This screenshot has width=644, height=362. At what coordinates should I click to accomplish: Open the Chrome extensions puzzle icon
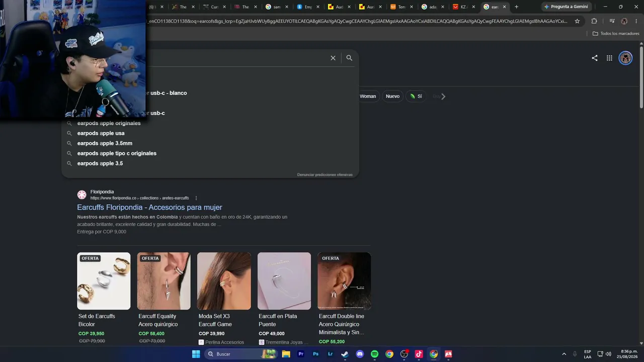point(594,21)
